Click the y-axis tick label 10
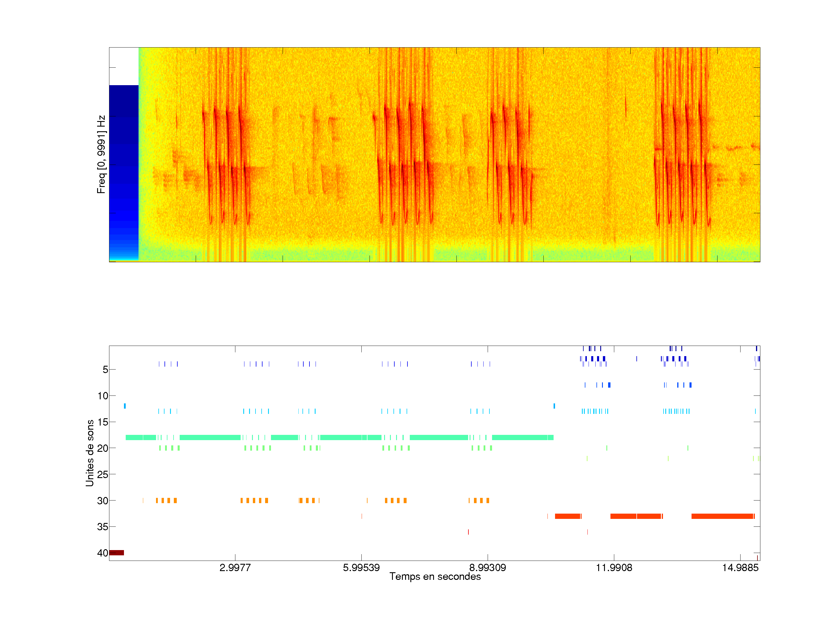 coord(103,396)
